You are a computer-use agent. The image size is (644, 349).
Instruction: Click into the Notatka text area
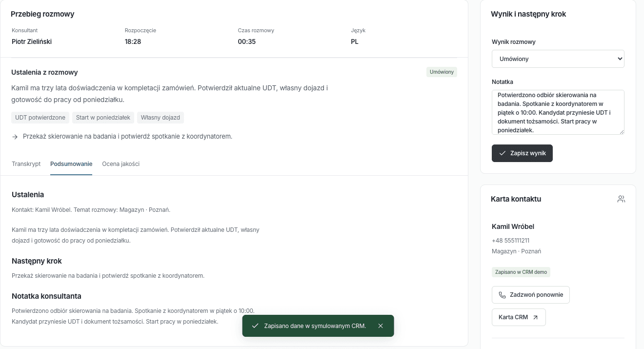[558, 112]
